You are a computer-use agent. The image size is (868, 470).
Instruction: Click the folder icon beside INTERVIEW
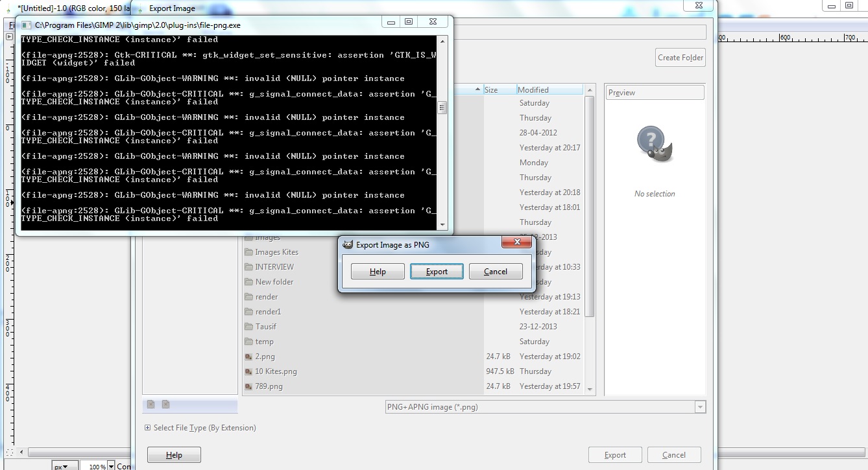pos(248,267)
